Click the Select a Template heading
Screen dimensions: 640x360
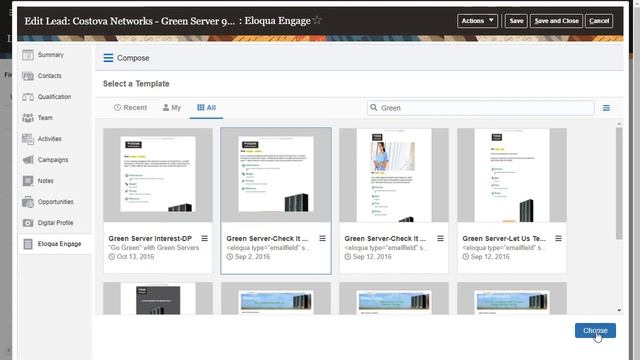pyautogui.click(x=136, y=84)
